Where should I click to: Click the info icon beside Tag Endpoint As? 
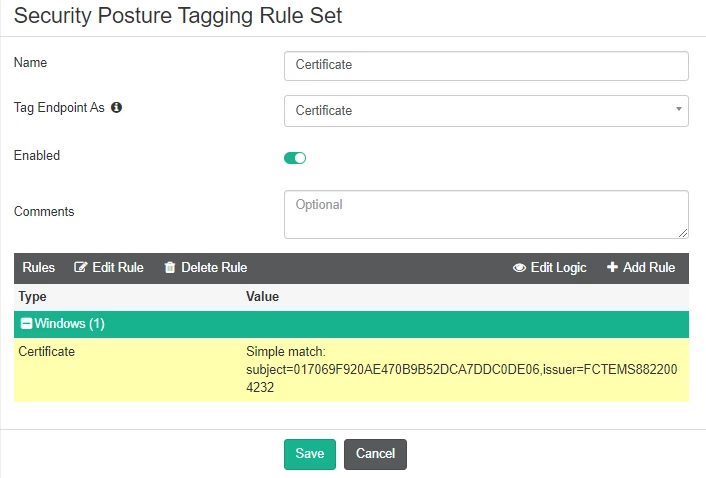(x=117, y=107)
